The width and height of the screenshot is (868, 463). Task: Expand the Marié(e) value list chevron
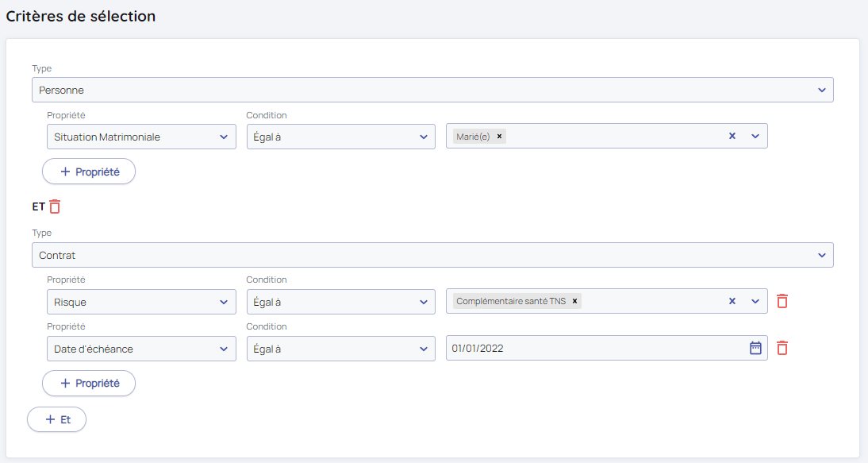tap(755, 137)
